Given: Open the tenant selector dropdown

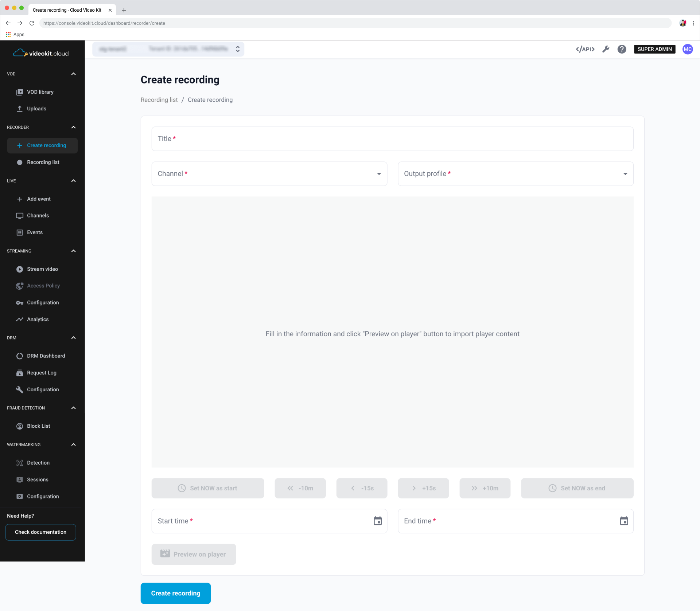Looking at the screenshot, I should pos(168,49).
